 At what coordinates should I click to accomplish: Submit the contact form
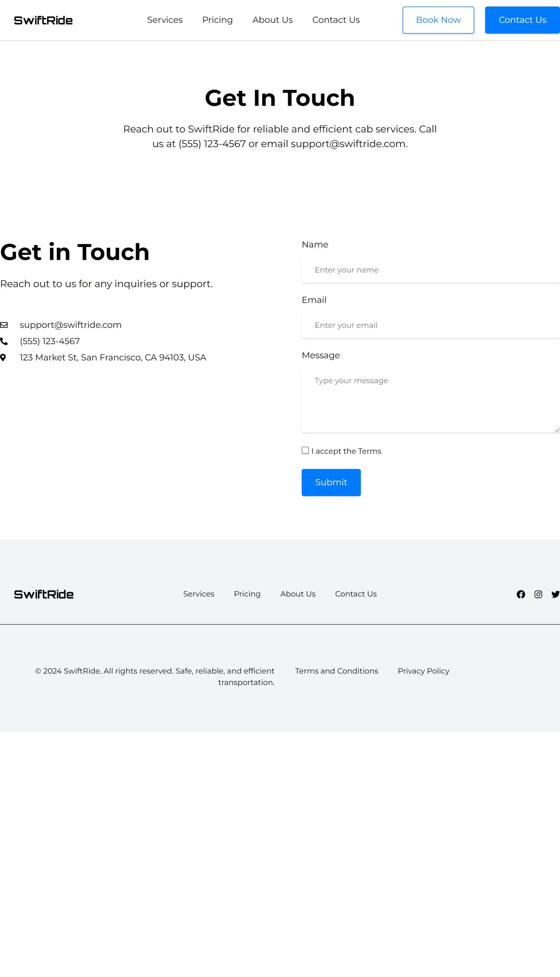pyautogui.click(x=331, y=482)
